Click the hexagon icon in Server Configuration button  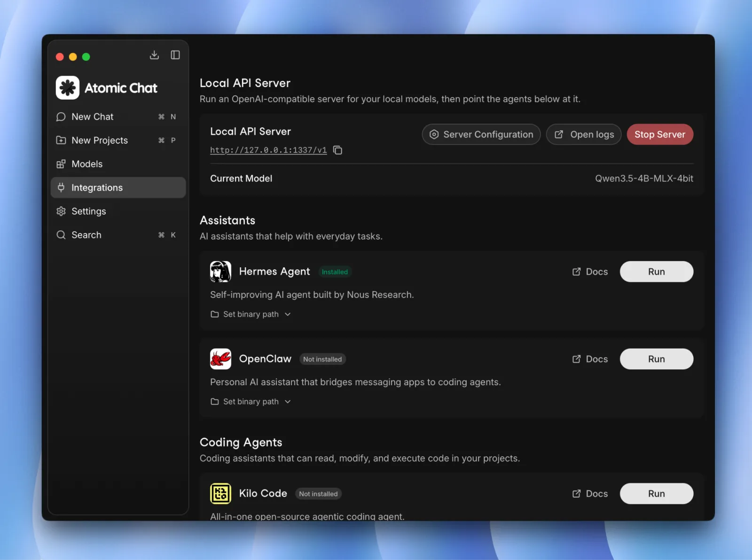434,134
